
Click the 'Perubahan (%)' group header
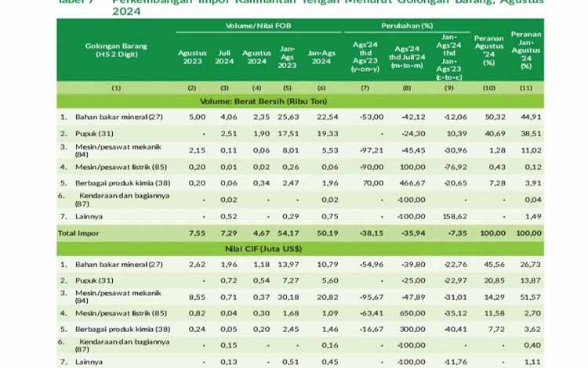click(x=407, y=26)
